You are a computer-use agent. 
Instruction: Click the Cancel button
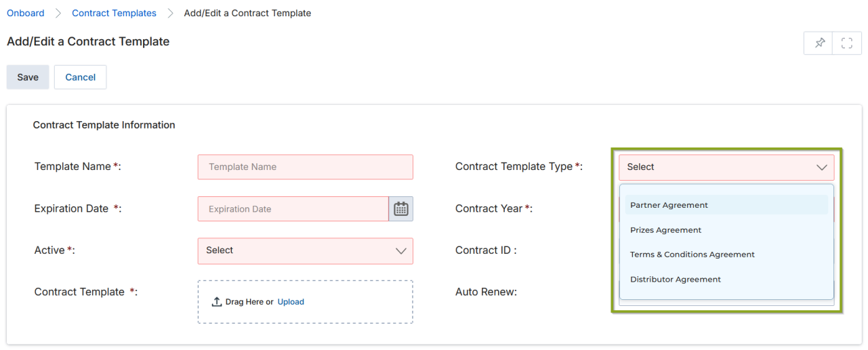pos(80,77)
